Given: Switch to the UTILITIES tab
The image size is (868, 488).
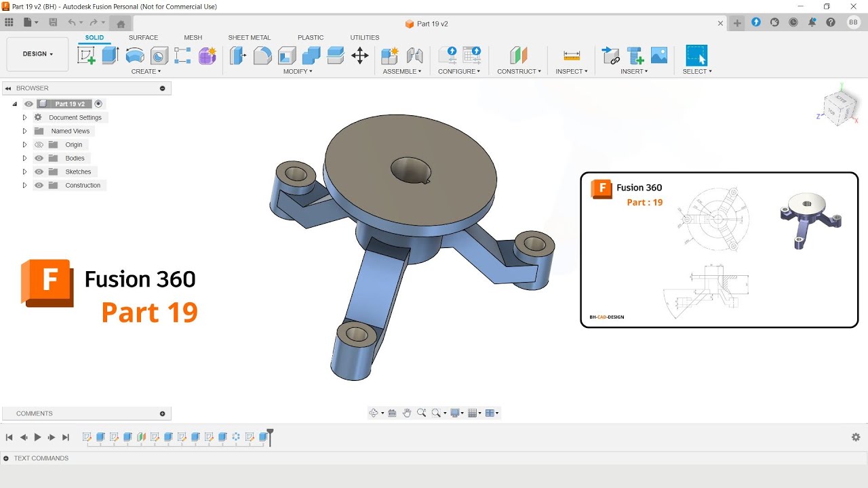Looking at the screenshot, I should point(365,37).
